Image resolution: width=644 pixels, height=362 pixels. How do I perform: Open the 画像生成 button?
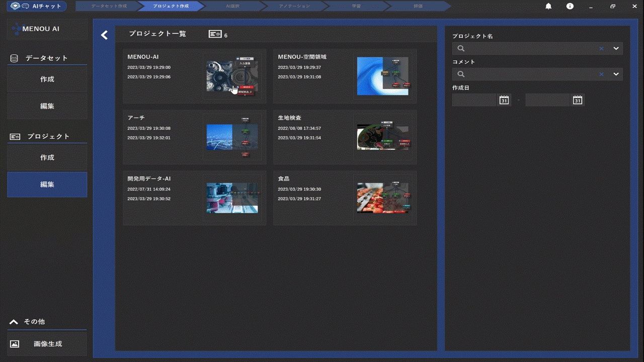[x=47, y=344]
